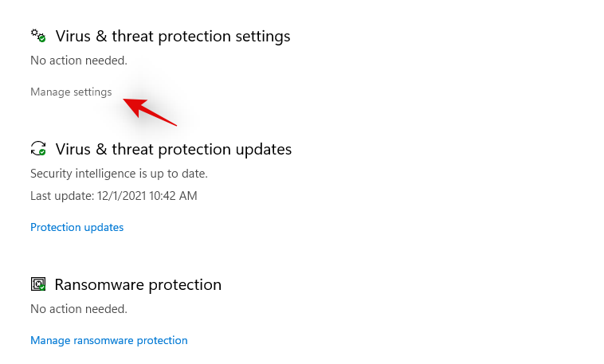Viewport: 604px width, 364px height.
Task: Click green checkmark badge on settings gear icon
Action: 42,39
